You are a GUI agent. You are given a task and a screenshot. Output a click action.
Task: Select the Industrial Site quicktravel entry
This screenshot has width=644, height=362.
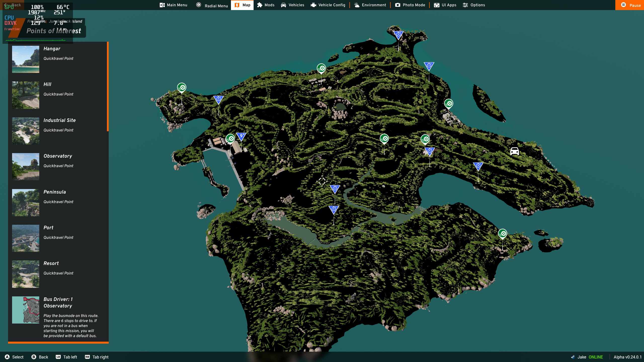tap(57, 131)
